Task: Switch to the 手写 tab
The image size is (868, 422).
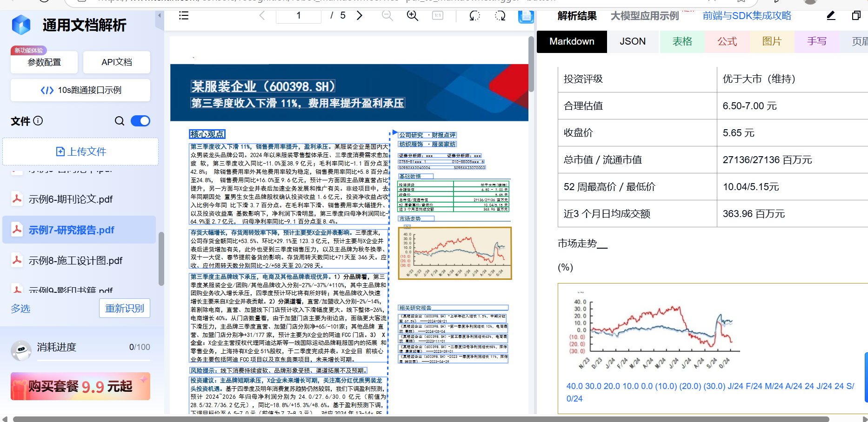Action: (x=817, y=41)
